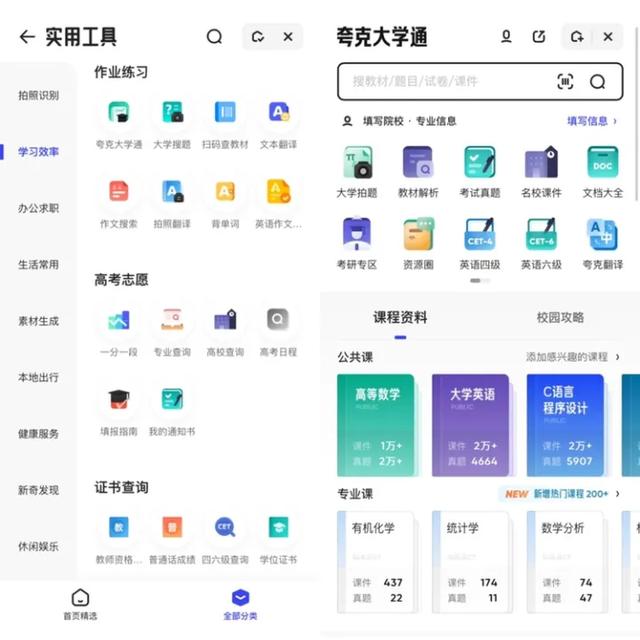Open the 数学分析 course card

(x=566, y=562)
